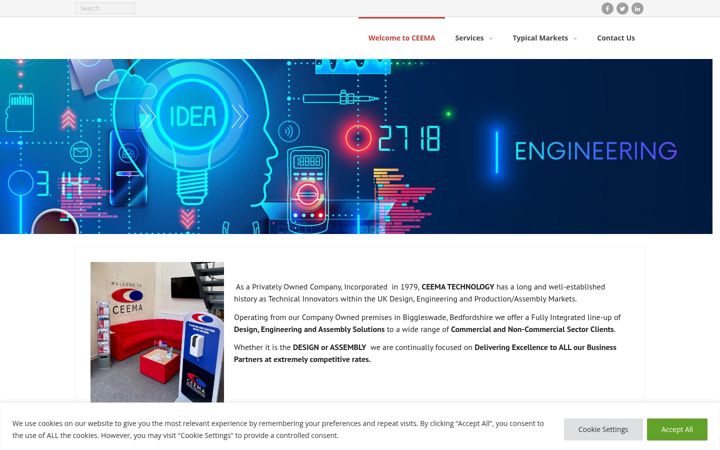Open the Typical Markets menu item

540,38
